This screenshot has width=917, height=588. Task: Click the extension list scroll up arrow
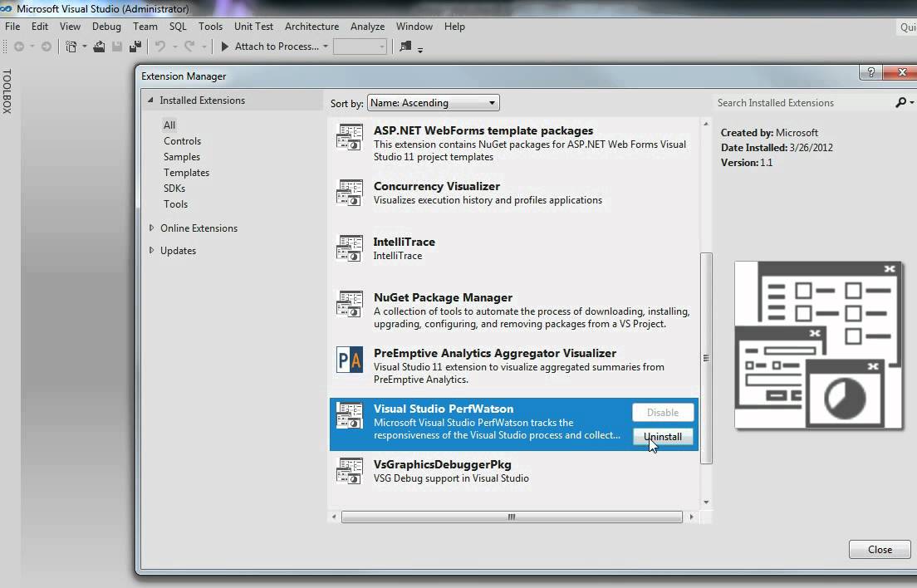pyautogui.click(x=706, y=124)
